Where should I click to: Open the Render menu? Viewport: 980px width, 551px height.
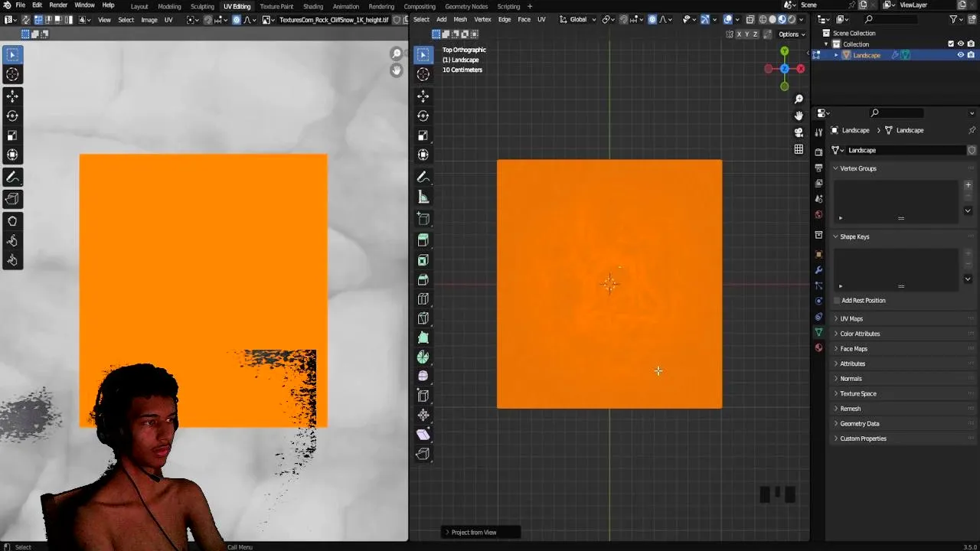[x=58, y=5]
